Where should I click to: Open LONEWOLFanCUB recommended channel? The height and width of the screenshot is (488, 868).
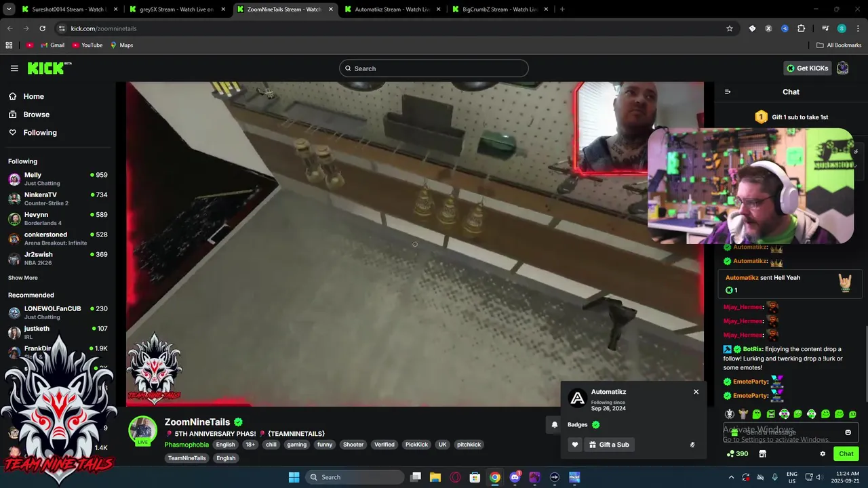(x=58, y=312)
